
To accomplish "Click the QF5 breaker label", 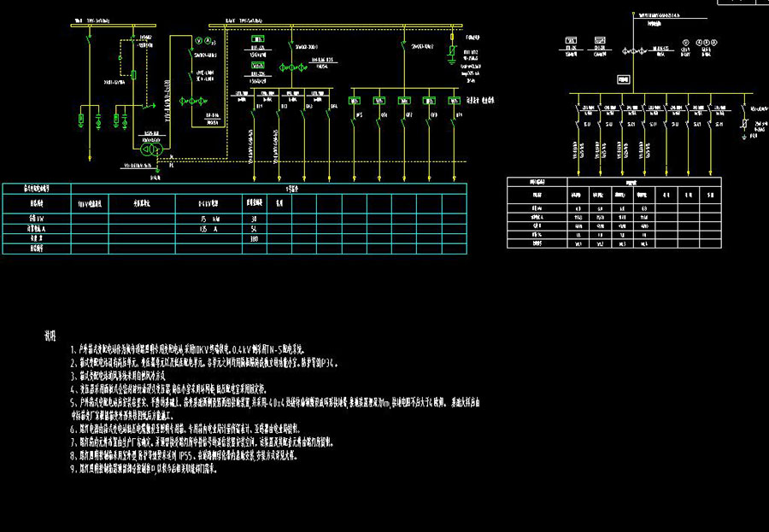I will [x=360, y=114].
